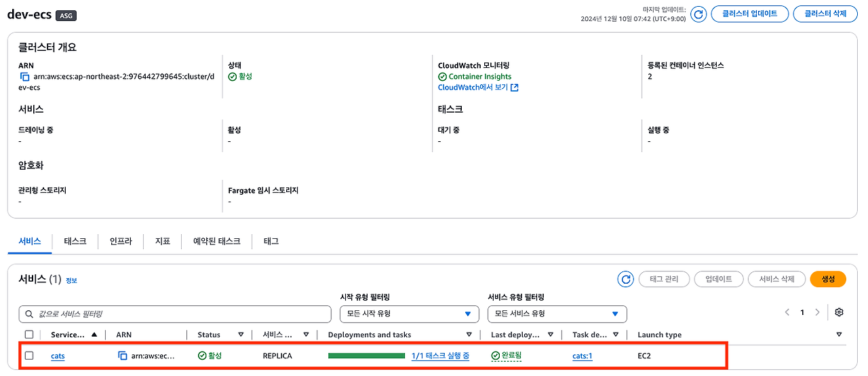
Task: Open the 인프라 tab
Action: point(121,241)
